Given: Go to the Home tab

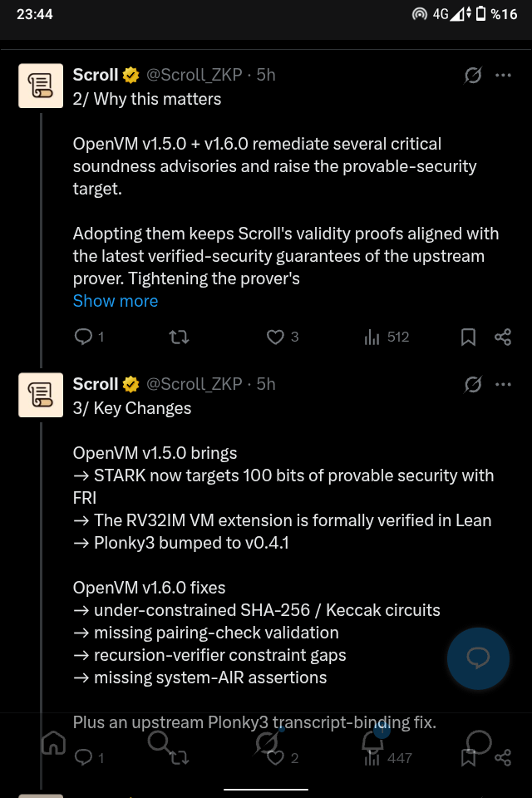Looking at the screenshot, I should pos(53,743).
